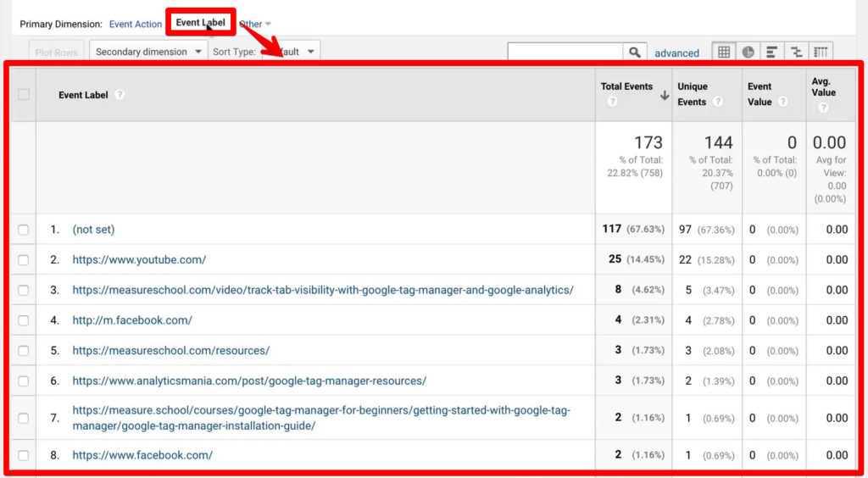The height and width of the screenshot is (478, 868).
Task: Check the m.facebook.com row checkbox
Action: (x=23, y=321)
